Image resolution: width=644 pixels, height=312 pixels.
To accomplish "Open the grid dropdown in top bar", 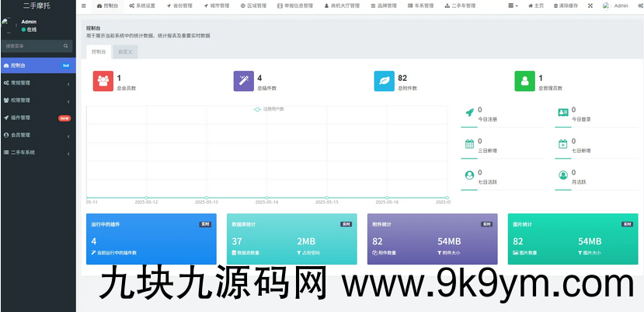I will (513, 5).
